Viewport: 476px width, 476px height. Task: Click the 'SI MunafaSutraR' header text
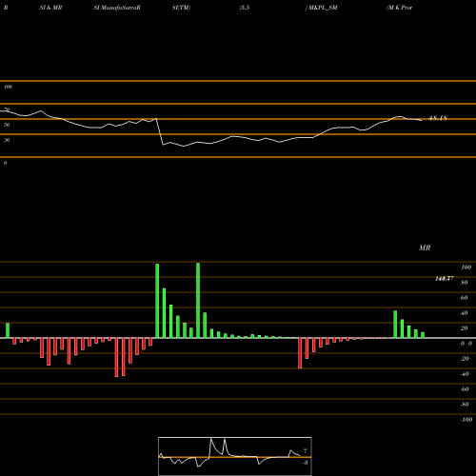117,8
